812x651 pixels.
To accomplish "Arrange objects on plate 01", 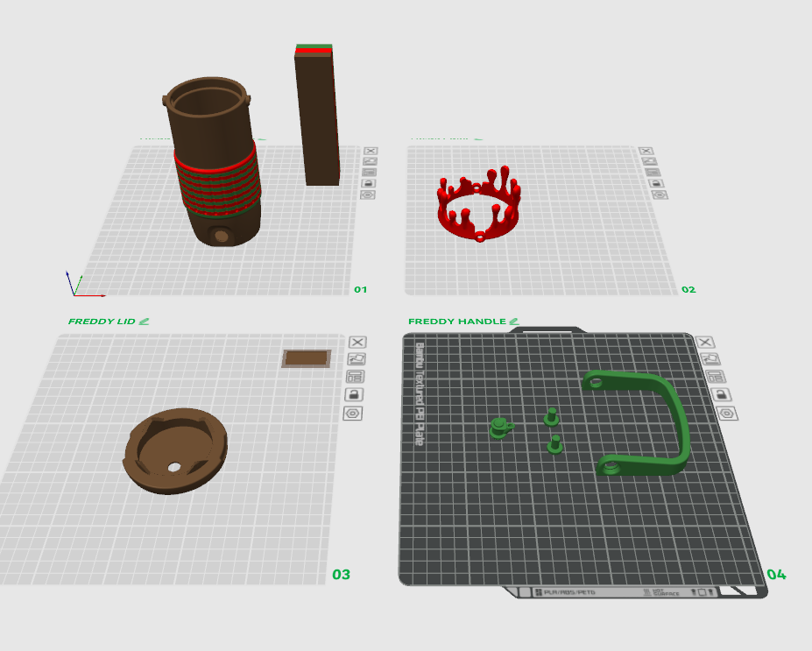I will point(370,173).
